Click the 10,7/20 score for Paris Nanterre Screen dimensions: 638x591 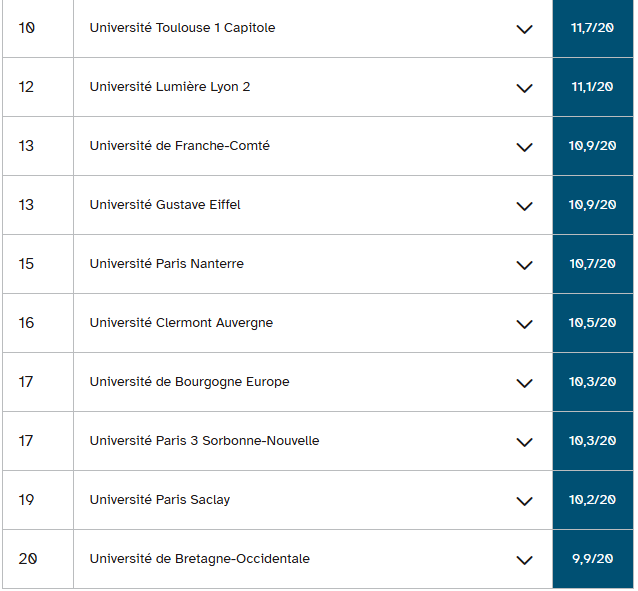pyautogui.click(x=592, y=264)
